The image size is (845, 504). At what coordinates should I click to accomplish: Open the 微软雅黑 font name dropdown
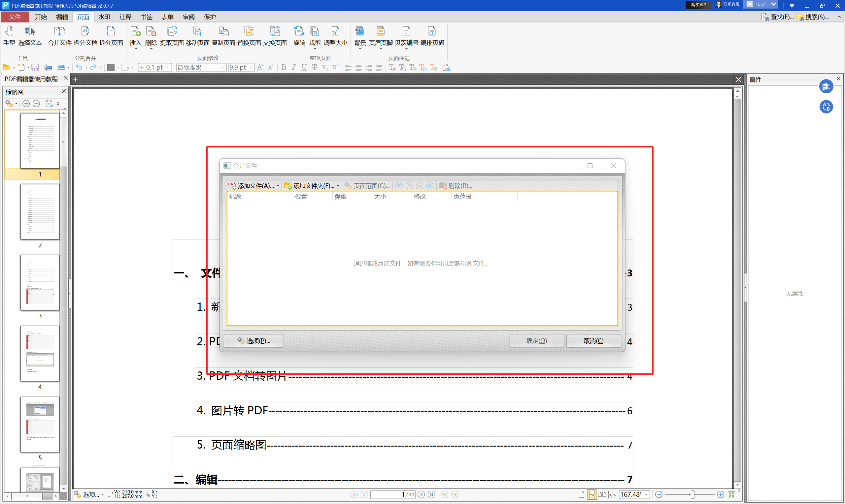[222, 67]
